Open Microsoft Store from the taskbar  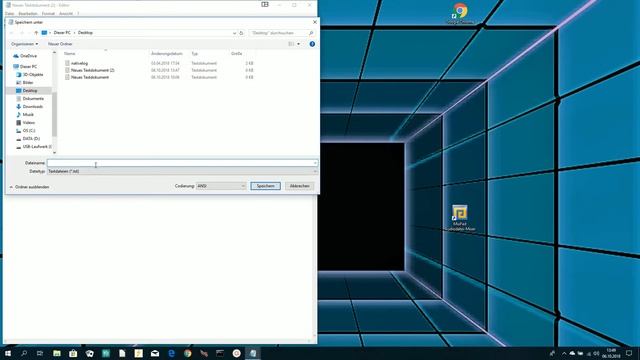[73, 353]
